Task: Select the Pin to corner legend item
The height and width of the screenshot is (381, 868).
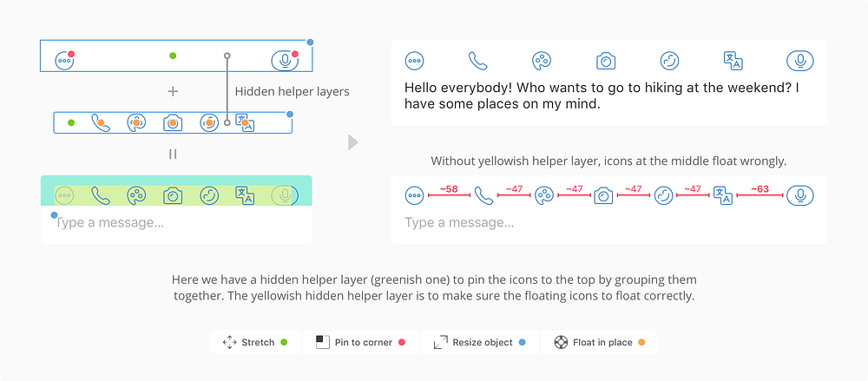Action: pos(360,342)
